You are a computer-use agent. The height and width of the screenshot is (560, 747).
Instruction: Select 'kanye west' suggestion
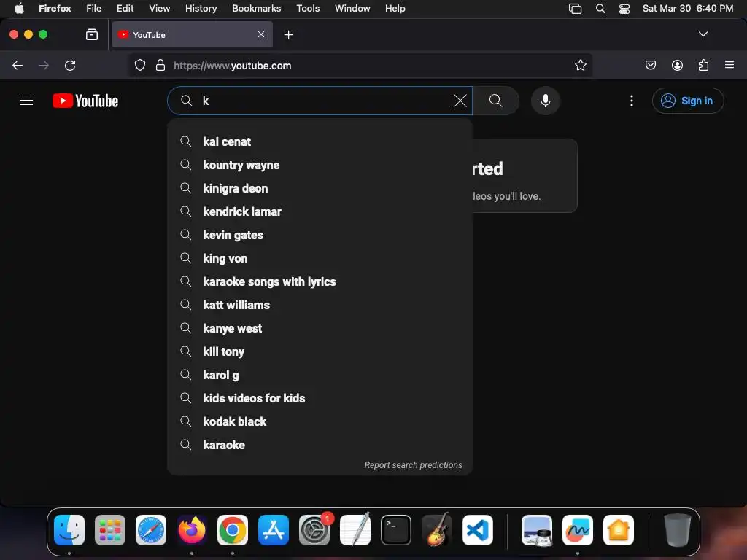pos(320,328)
